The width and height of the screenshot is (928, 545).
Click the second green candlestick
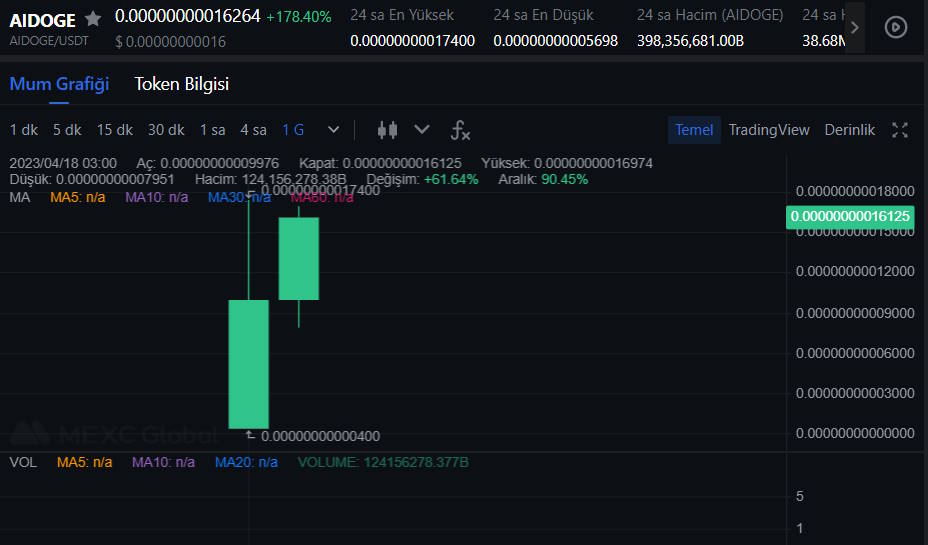(x=299, y=259)
